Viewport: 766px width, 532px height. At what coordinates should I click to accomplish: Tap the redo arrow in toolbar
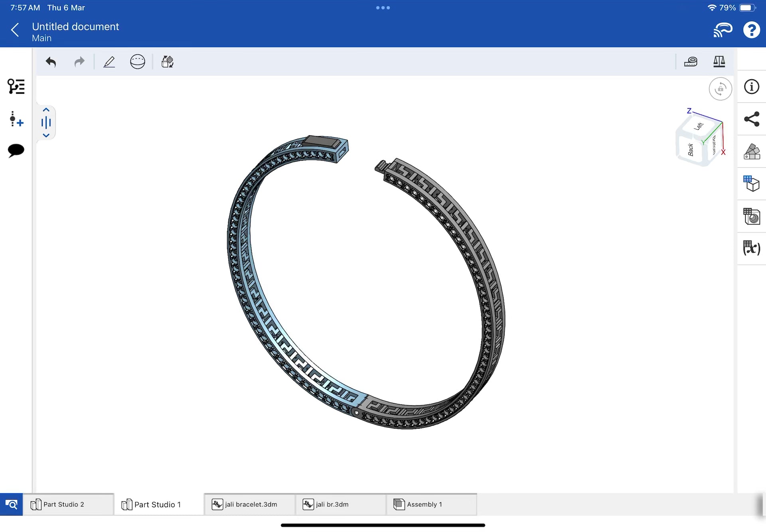(x=79, y=62)
